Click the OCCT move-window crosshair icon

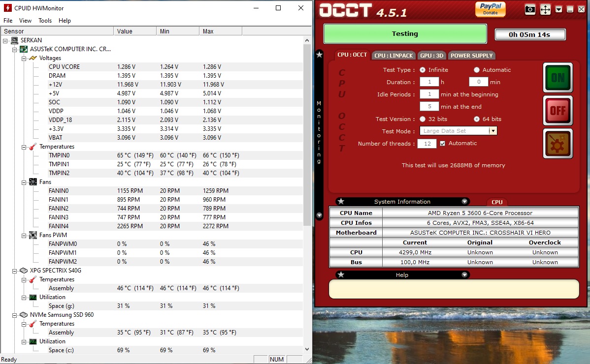click(x=545, y=9)
